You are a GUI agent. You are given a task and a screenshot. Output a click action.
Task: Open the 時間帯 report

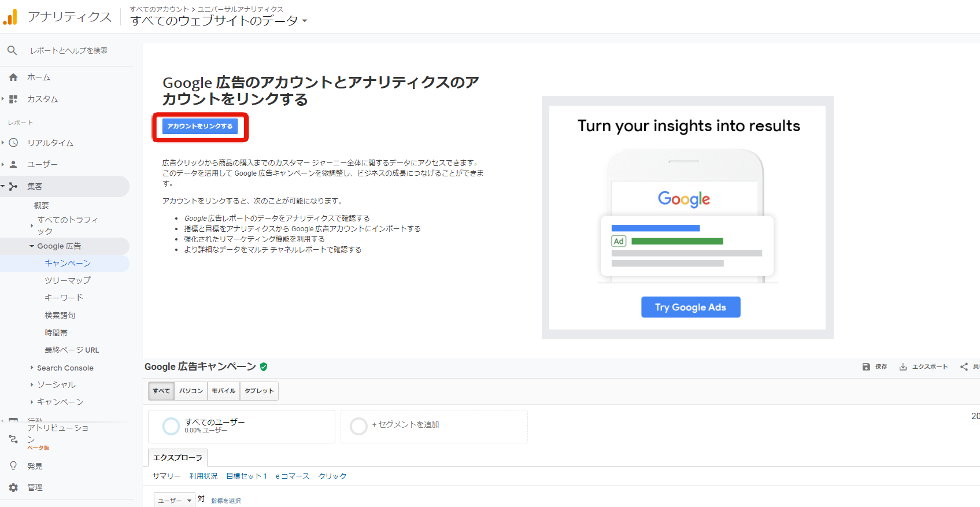coord(56,332)
